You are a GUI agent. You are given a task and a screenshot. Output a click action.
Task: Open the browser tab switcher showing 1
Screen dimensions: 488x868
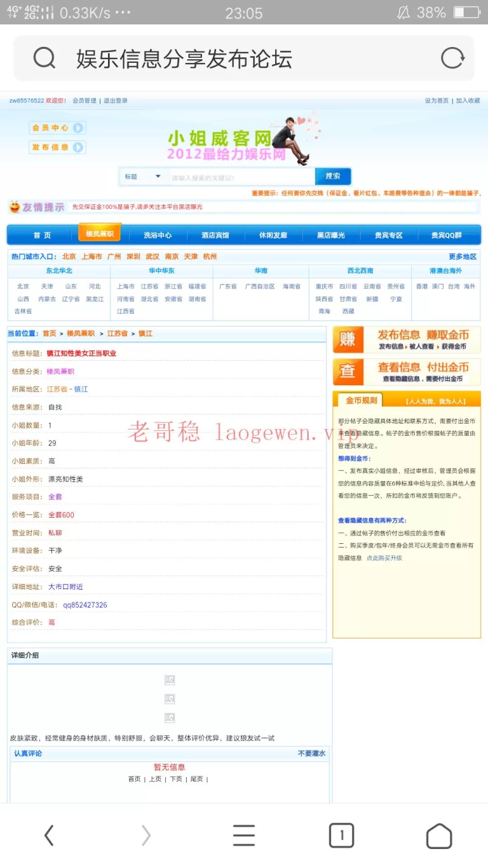click(342, 835)
